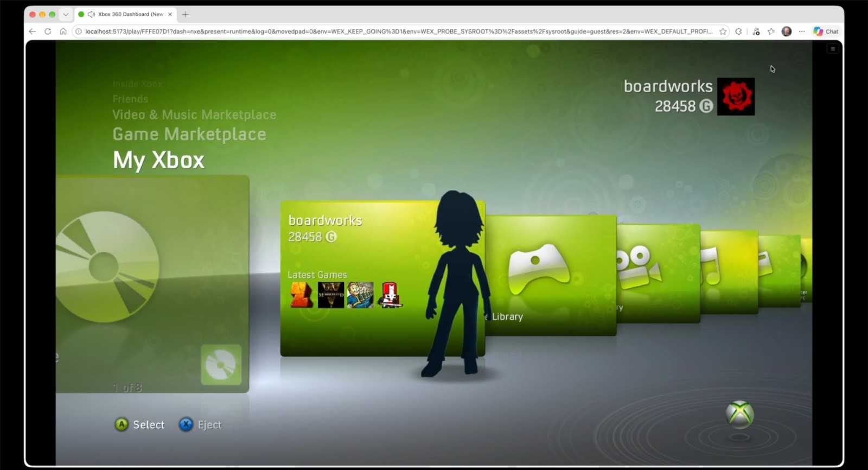This screenshot has width=868, height=470.
Task: Click the blue X Eject button
Action: (x=200, y=424)
